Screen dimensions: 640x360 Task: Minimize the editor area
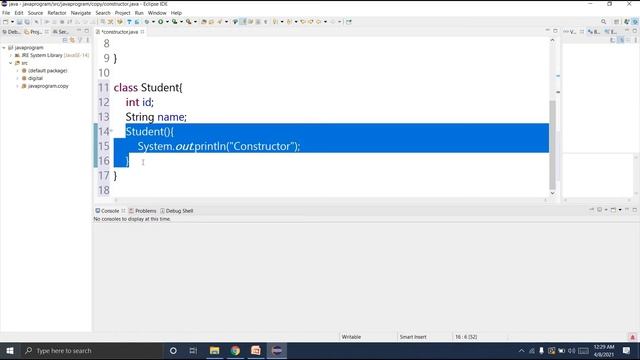[547, 31]
